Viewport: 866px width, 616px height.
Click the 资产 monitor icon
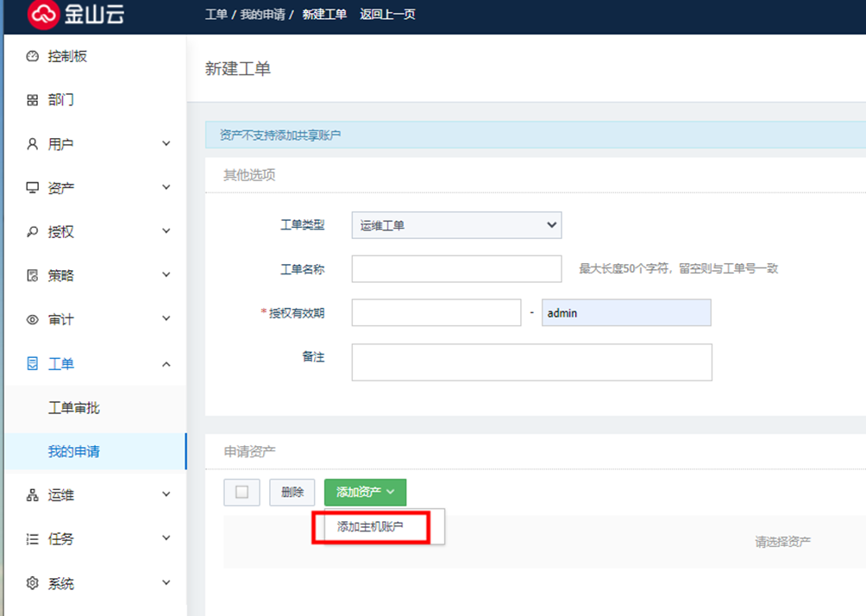tap(33, 188)
